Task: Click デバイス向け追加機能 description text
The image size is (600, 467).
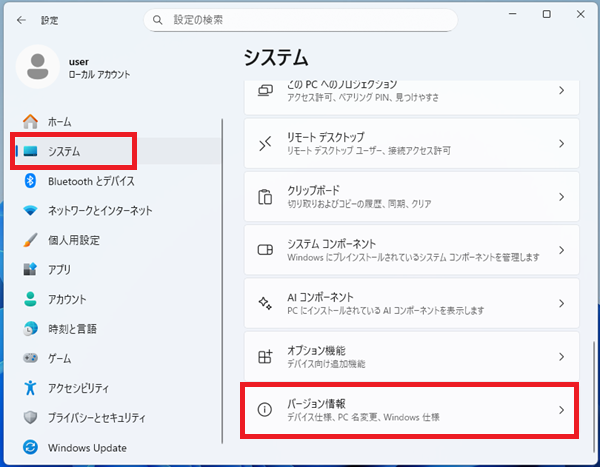Action: (326, 363)
